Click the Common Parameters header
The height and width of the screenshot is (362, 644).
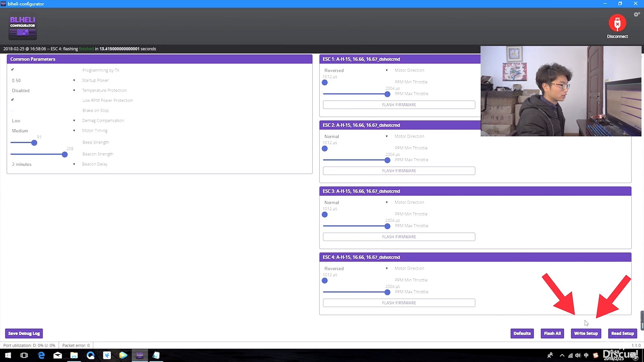tap(160, 59)
